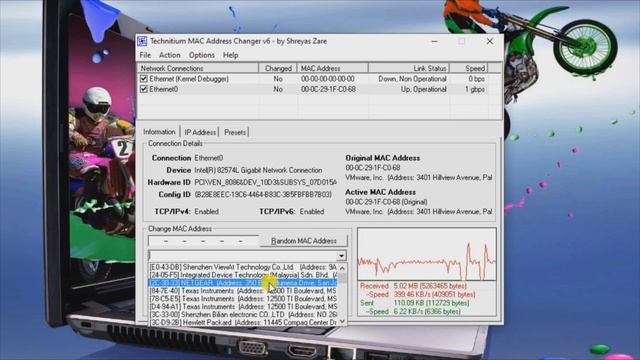The height and width of the screenshot is (360, 640).
Task: Click the vendor list scroll up arrow
Action: [342, 268]
